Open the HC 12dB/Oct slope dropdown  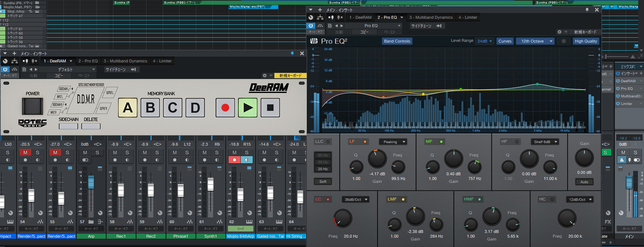click(x=580, y=199)
